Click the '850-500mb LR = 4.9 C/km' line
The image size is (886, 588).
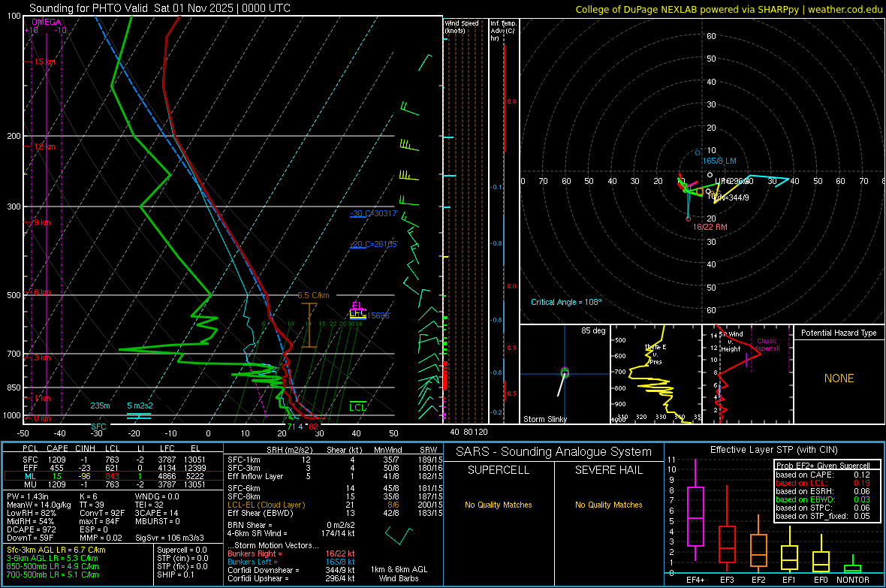(53, 566)
